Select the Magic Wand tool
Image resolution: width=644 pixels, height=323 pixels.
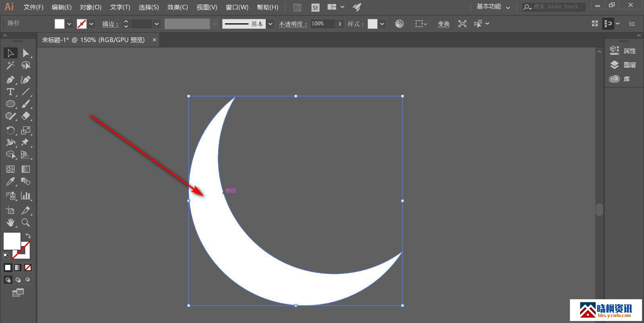pyautogui.click(x=10, y=65)
